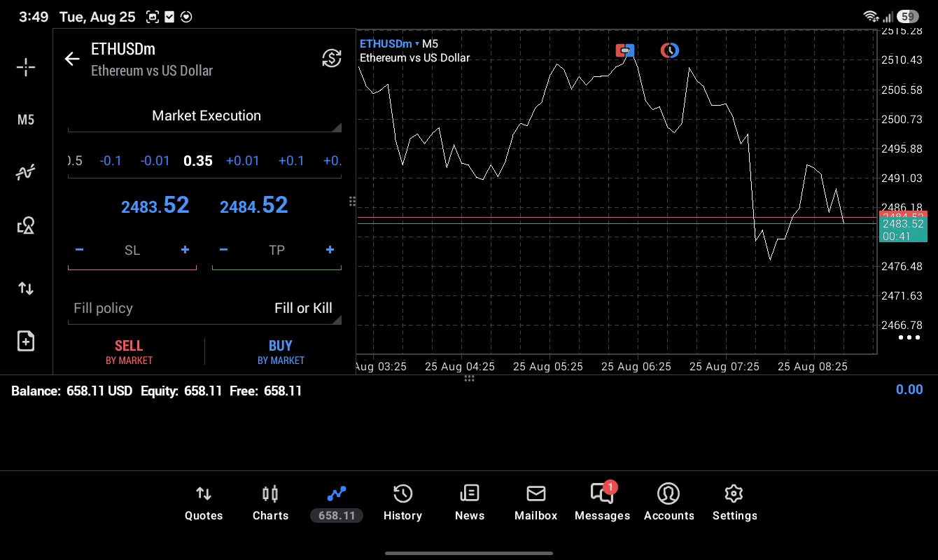Open the three-dot chart menu
This screenshot has height=560, width=938.
coord(909,337)
